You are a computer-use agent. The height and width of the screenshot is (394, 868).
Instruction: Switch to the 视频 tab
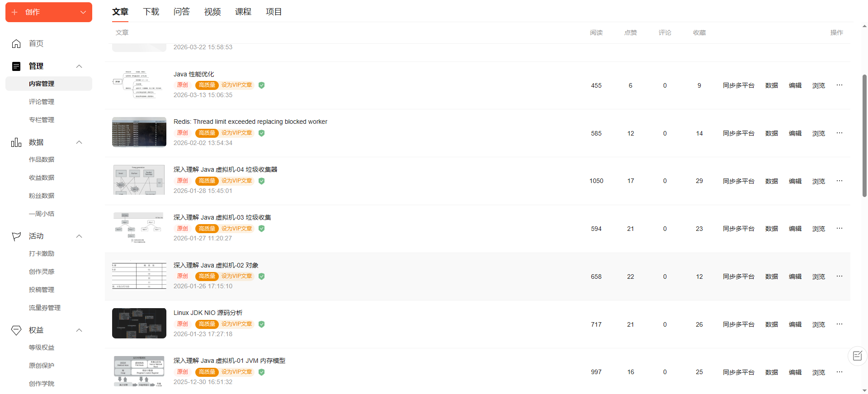(x=212, y=12)
